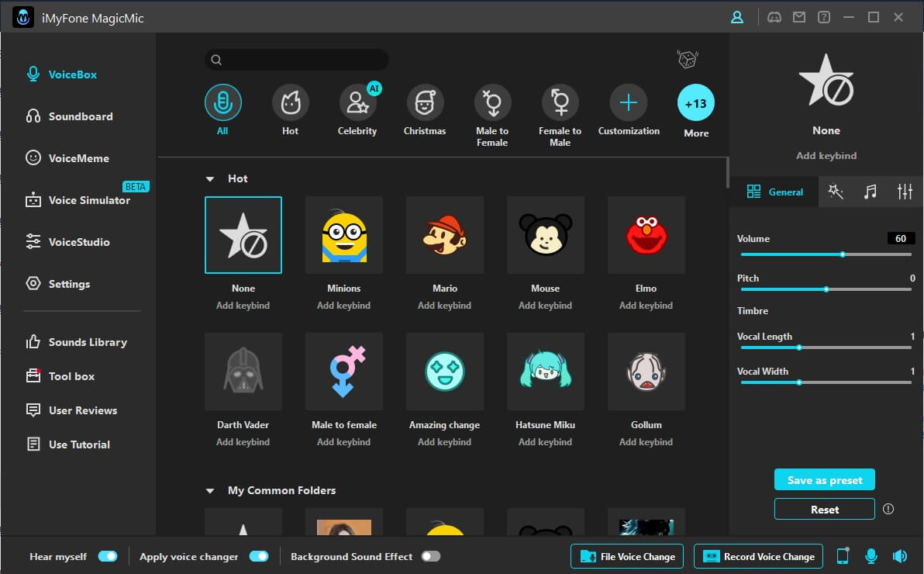Select the Male to female voice tile

click(344, 371)
